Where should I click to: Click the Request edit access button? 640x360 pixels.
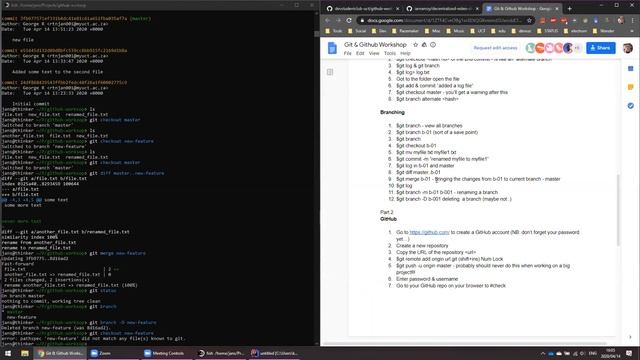pyautogui.click(x=495, y=48)
